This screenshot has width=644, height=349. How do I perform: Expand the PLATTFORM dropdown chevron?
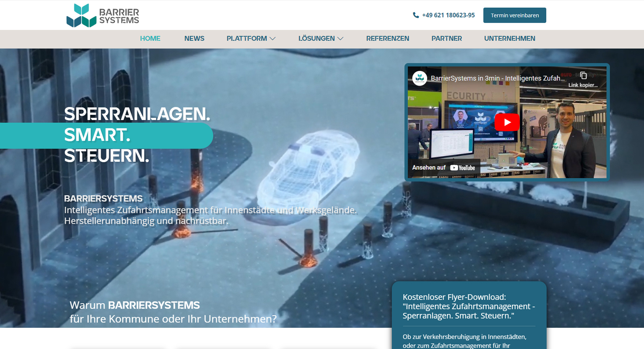tap(273, 39)
